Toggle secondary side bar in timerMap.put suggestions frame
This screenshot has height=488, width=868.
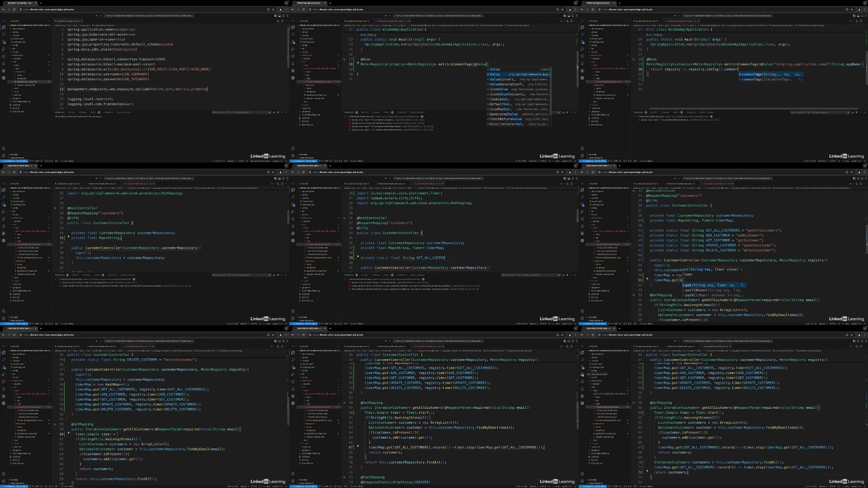[x=862, y=178]
